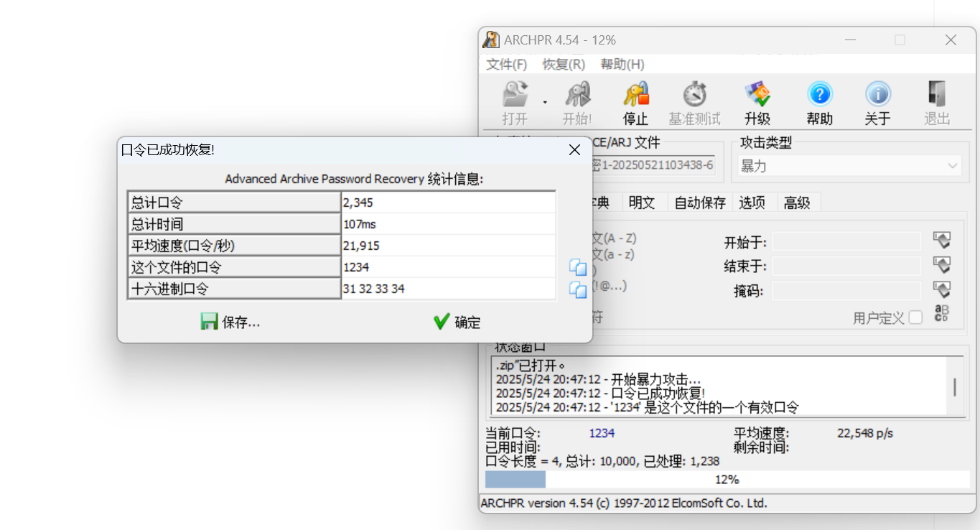The width and height of the screenshot is (980, 530).
Task: Click the status bar version text
Action: (x=624, y=503)
